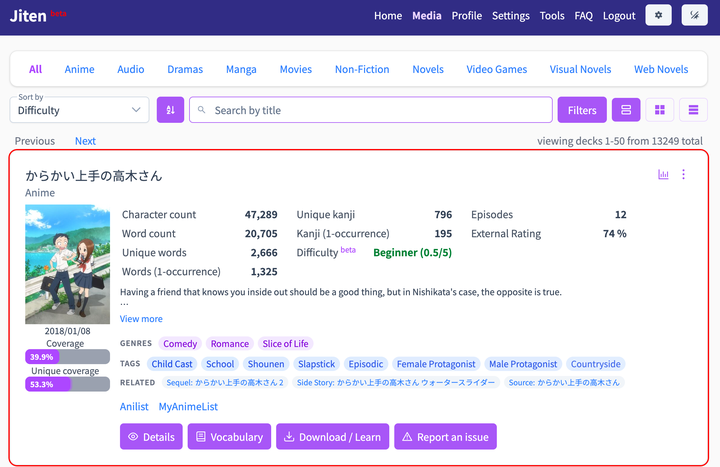Switch to card list view layout
Viewport: 720px width, 467px height.
point(626,110)
